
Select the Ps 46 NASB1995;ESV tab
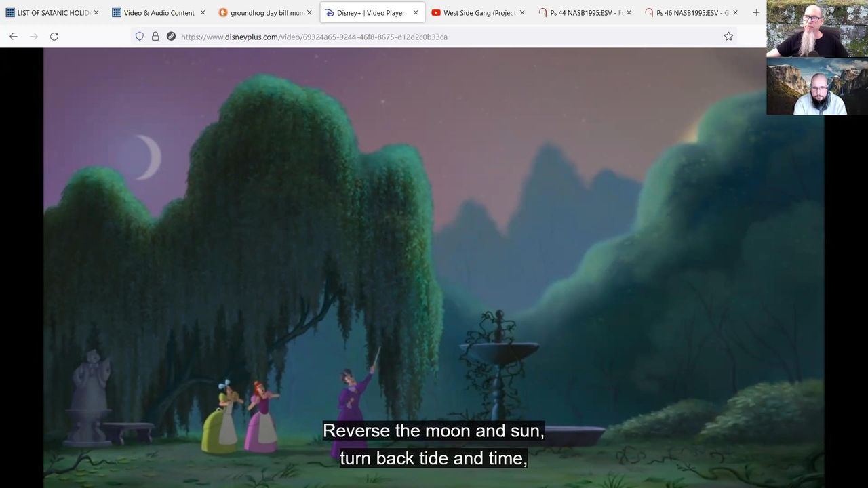pyautogui.click(x=688, y=13)
